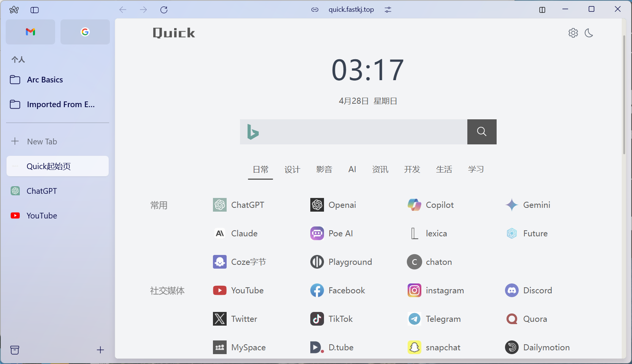This screenshot has height=364, width=632.
Task: Switch to the AI category tab
Action: pyautogui.click(x=352, y=169)
